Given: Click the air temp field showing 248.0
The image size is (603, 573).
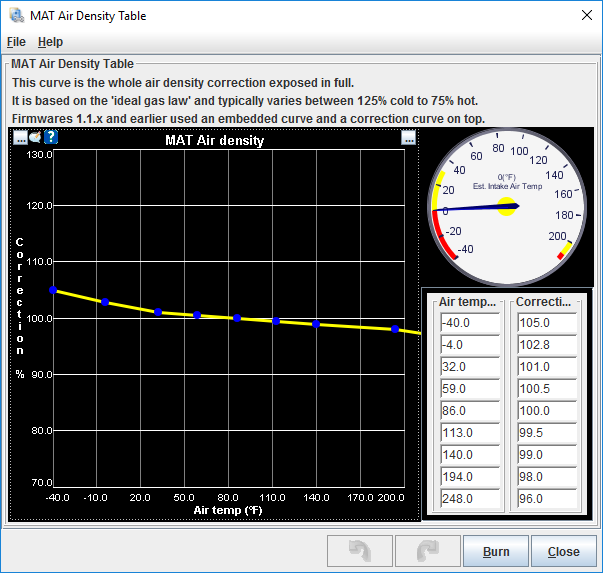Looking at the screenshot, I should (468, 498).
